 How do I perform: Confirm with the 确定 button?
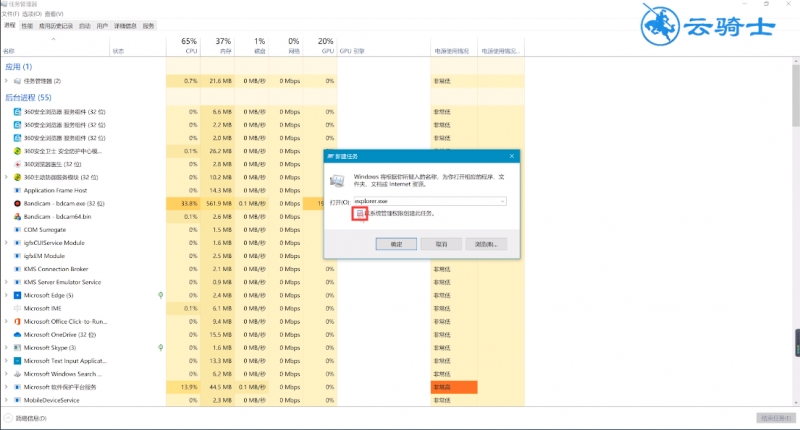click(396, 244)
